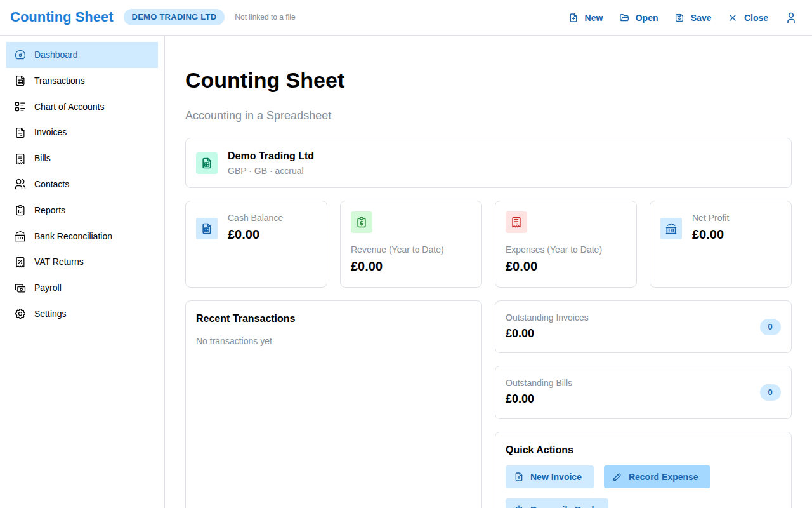The height and width of the screenshot is (508, 812).
Task: Click the Chart of Accounts list icon
Action: 20,107
